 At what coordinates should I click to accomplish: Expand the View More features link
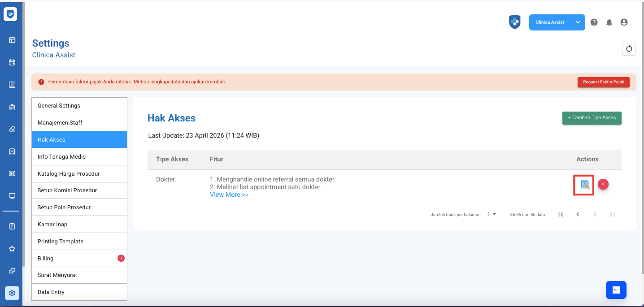(229, 195)
